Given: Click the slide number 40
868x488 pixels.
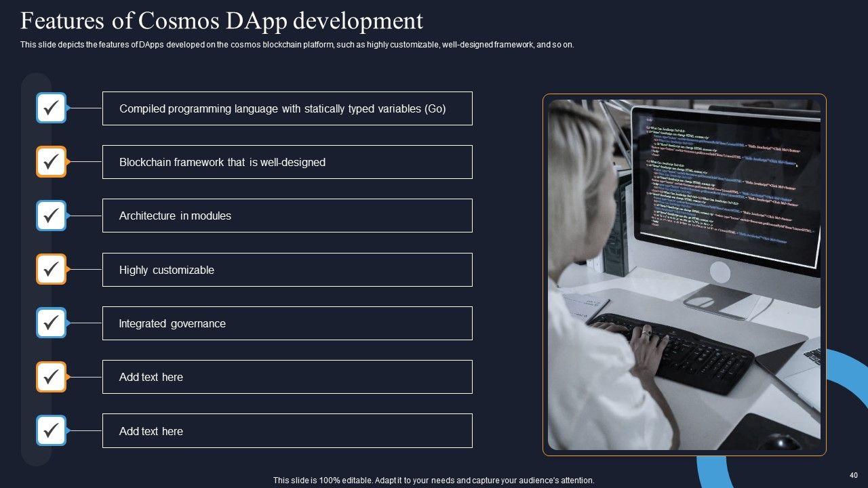Looking at the screenshot, I should click(x=854, y=476).
